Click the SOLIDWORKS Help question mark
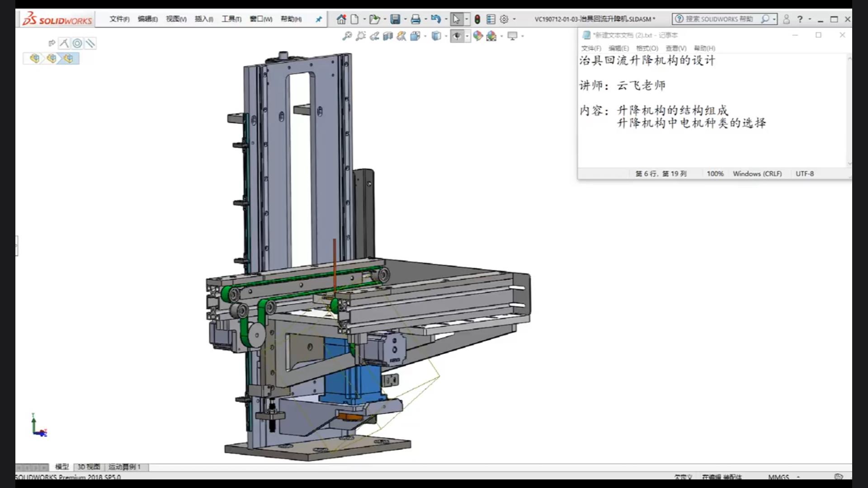Screen dimensions: 868x488 (x=800, y=19)
